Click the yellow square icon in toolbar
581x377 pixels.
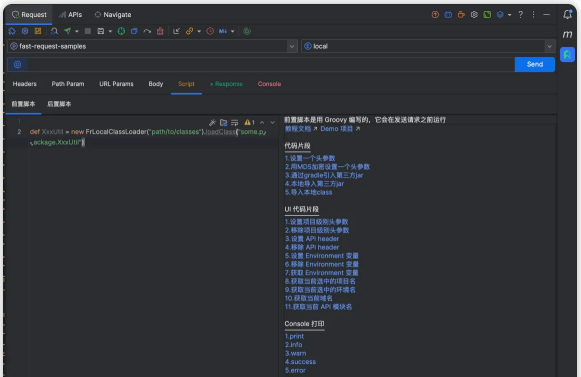coord(38,31)
